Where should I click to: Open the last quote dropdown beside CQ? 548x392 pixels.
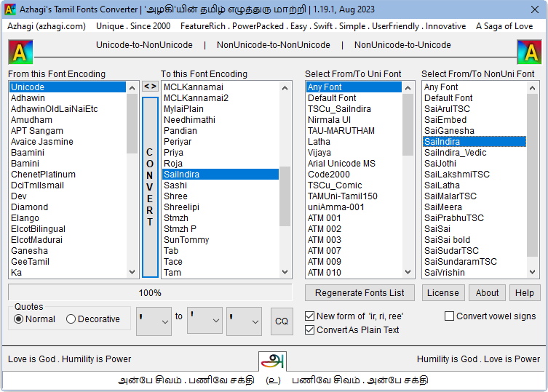(x=244, y=321)
